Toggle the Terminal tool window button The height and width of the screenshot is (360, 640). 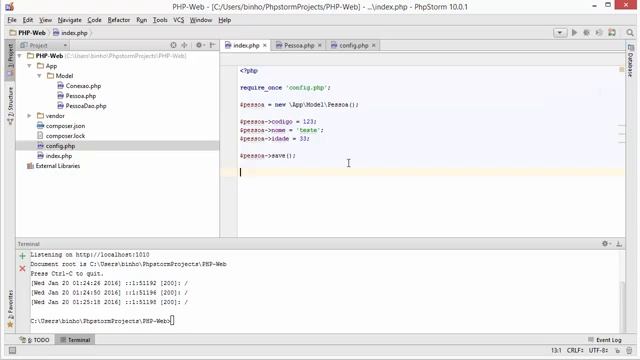75,340
